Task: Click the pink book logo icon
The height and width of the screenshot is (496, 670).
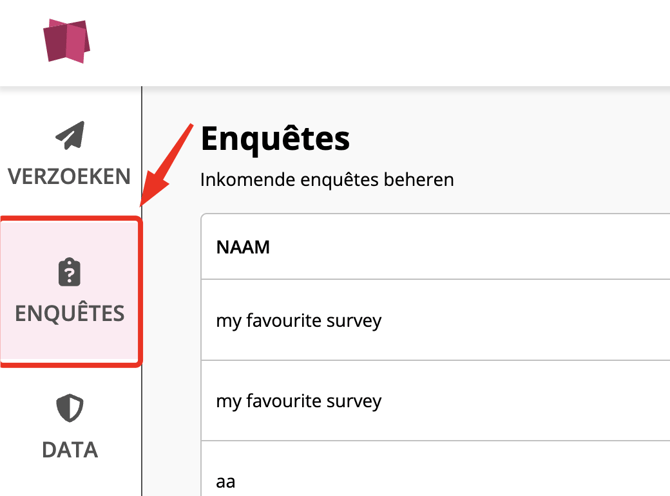Action: tap(66, 41)
